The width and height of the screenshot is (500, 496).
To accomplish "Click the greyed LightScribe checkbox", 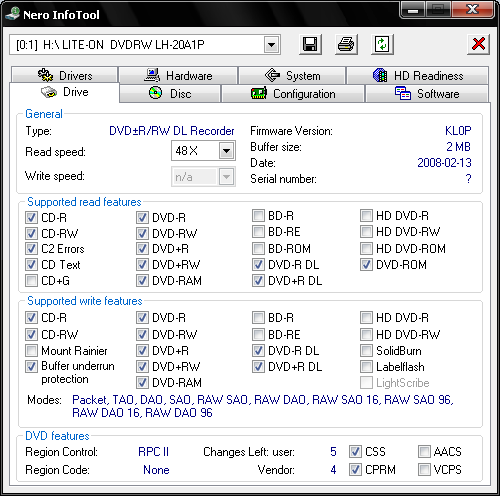I will coord(366,383).
